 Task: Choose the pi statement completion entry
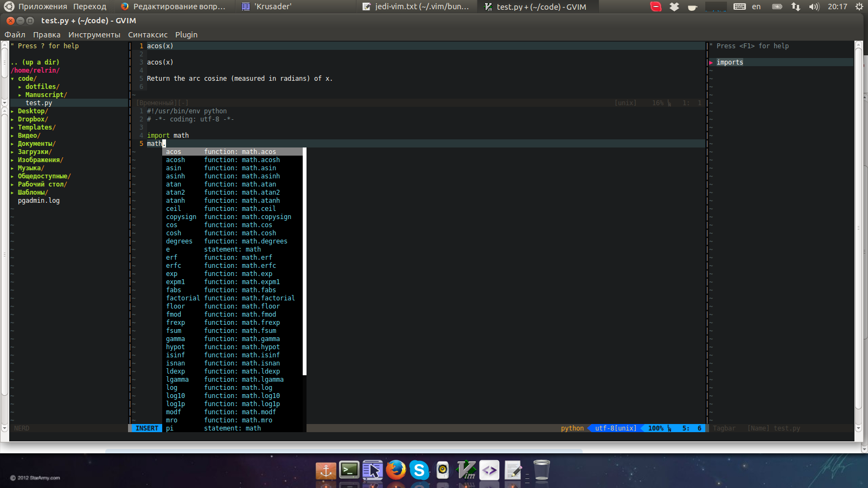(232, 428)
